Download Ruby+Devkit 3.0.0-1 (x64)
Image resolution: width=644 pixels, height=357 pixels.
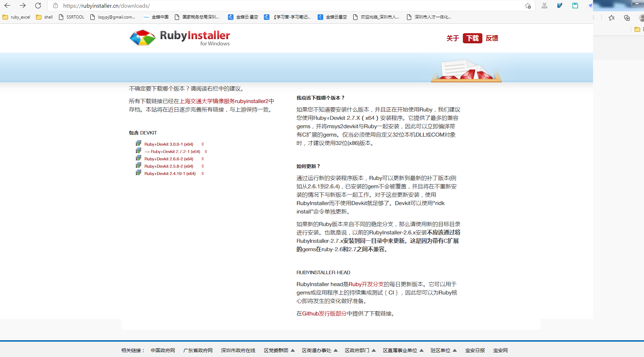[x=169, y=144]
